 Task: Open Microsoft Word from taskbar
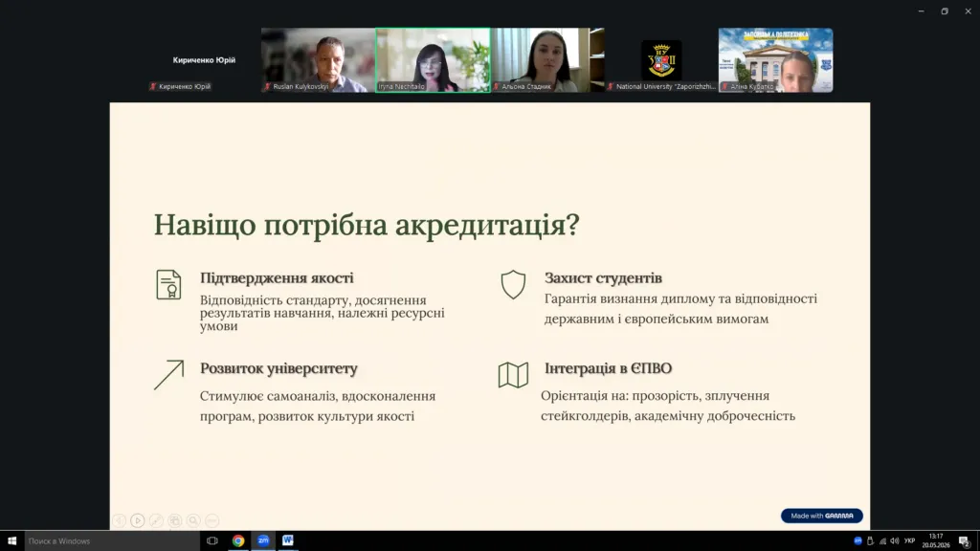[287, 540]
